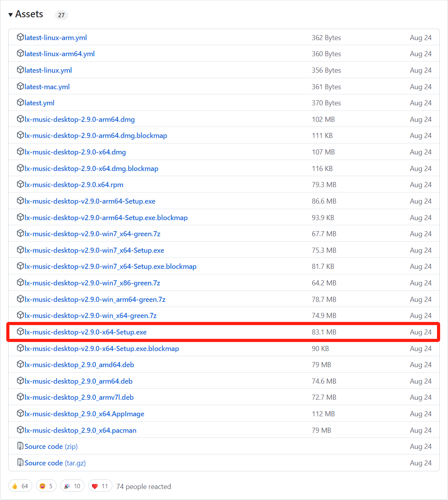Download the x64.pacman package
Screen dimensions: 448x500
click(x=80, y=430)
